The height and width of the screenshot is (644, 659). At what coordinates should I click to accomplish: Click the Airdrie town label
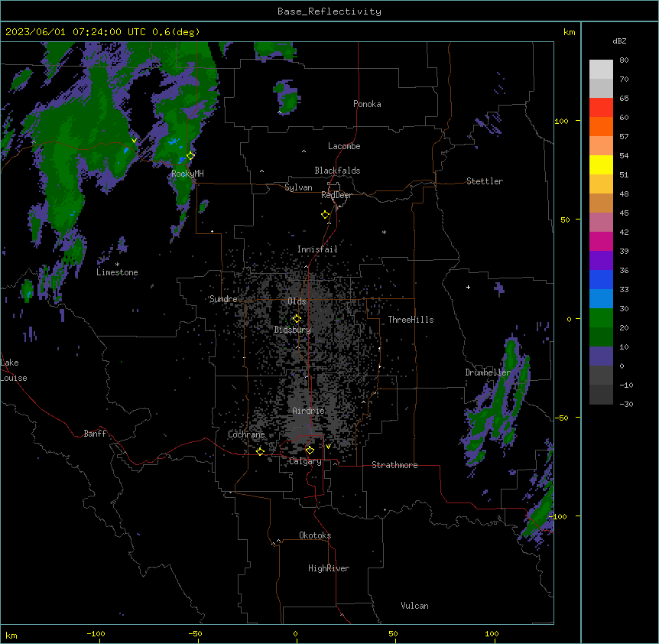point(309,411)
